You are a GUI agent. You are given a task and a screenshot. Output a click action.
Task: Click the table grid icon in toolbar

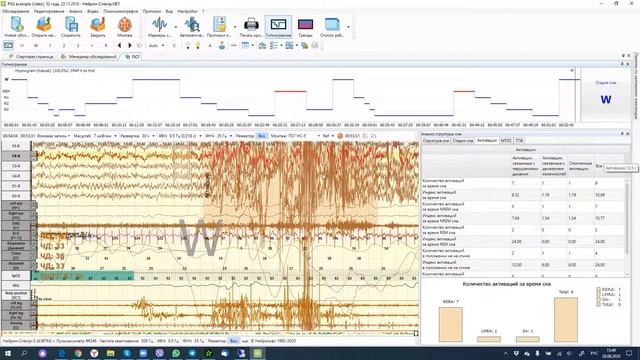click(245, 45)
